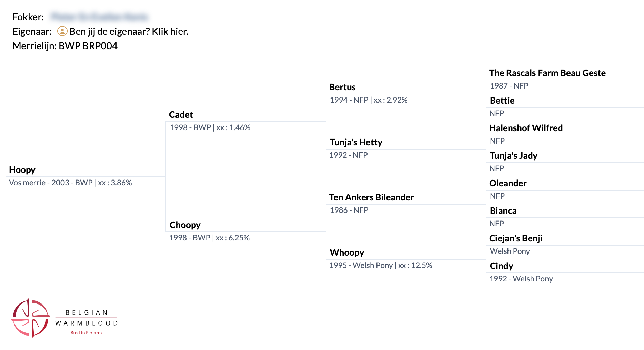Click the owner profile icon next to Eigenaar
Screen dimensions: 644x350
point(62,31)
